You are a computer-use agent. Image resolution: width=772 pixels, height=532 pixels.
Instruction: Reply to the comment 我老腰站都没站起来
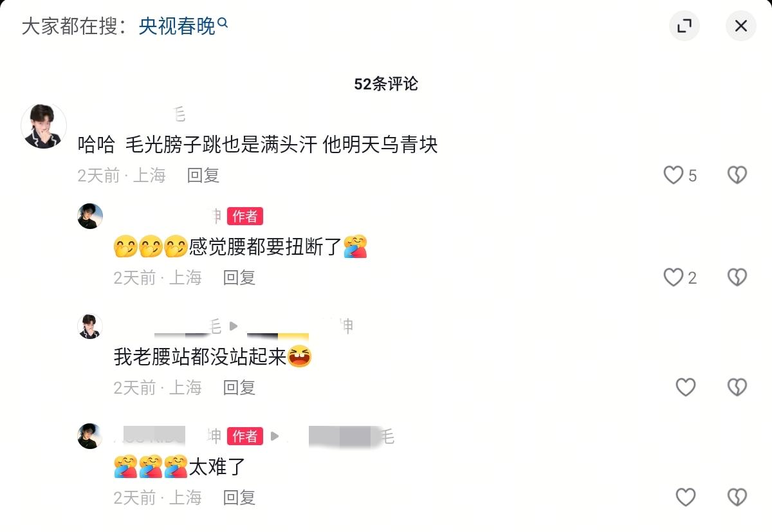click(239, 387)
